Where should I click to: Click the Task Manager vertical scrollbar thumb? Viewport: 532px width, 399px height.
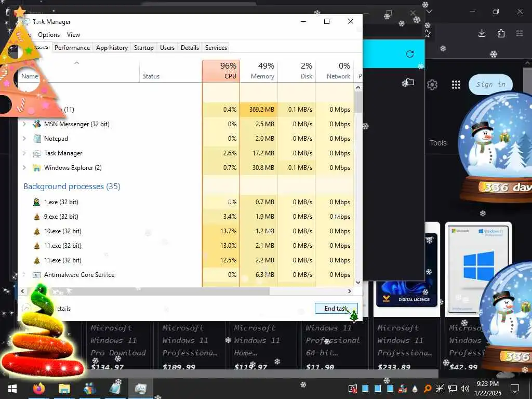tap(358, 102)
